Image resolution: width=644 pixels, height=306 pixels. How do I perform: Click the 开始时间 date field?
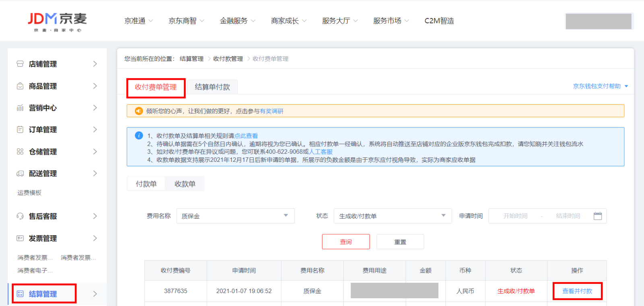(515, 216)
